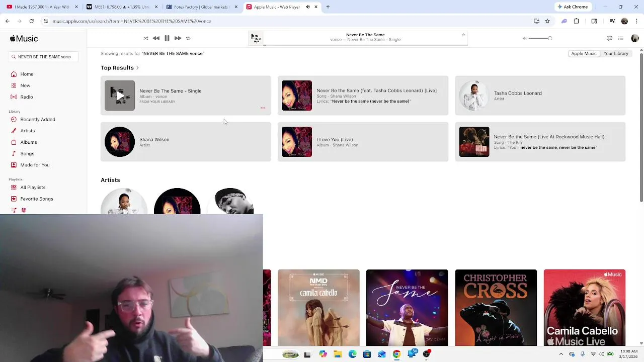Pause the currently playing song

pos(167,38)
